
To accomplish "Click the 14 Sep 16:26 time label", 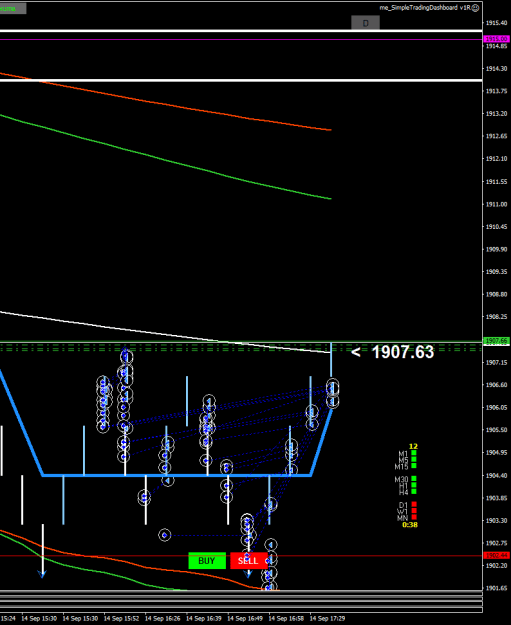I will [x=162, y=619].
